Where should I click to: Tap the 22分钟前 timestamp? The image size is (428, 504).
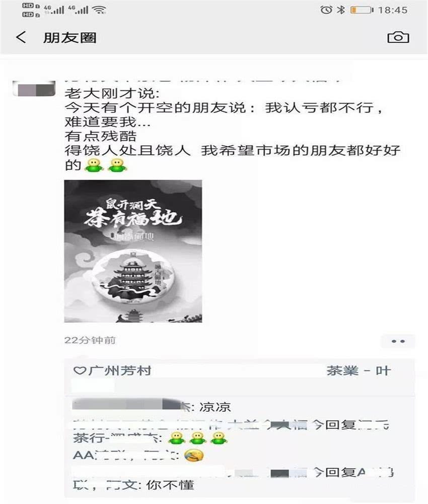pyautogui.click(x=90, y=340)
